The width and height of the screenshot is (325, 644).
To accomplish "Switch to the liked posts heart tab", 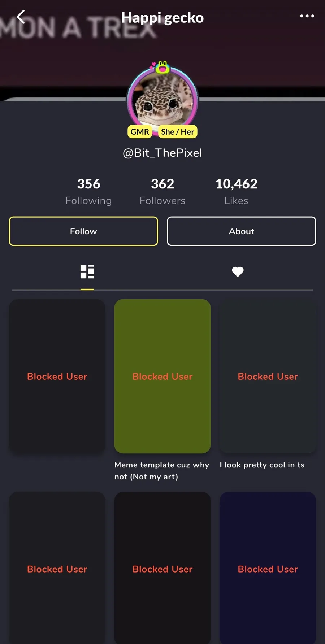I will 238,272.
